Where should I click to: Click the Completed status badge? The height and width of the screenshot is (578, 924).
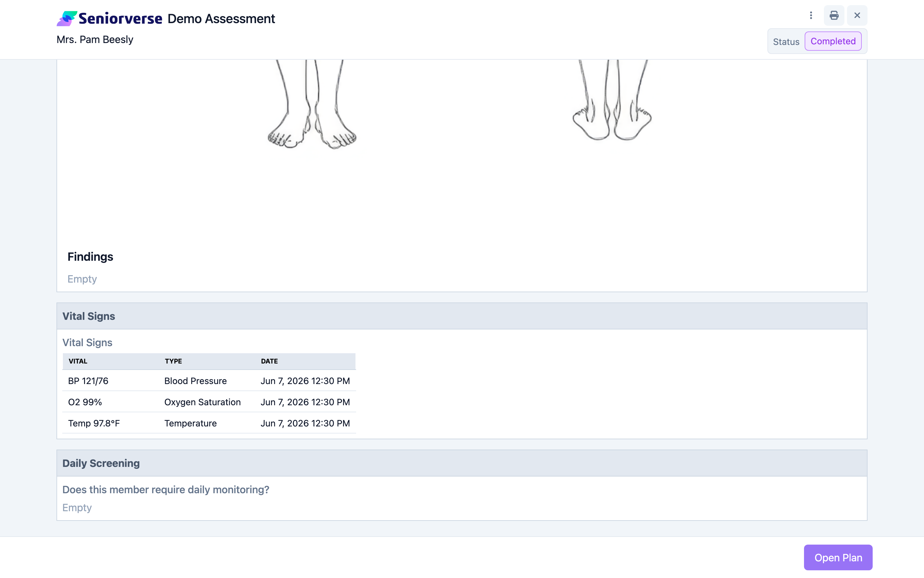click(x=833, y=41)
